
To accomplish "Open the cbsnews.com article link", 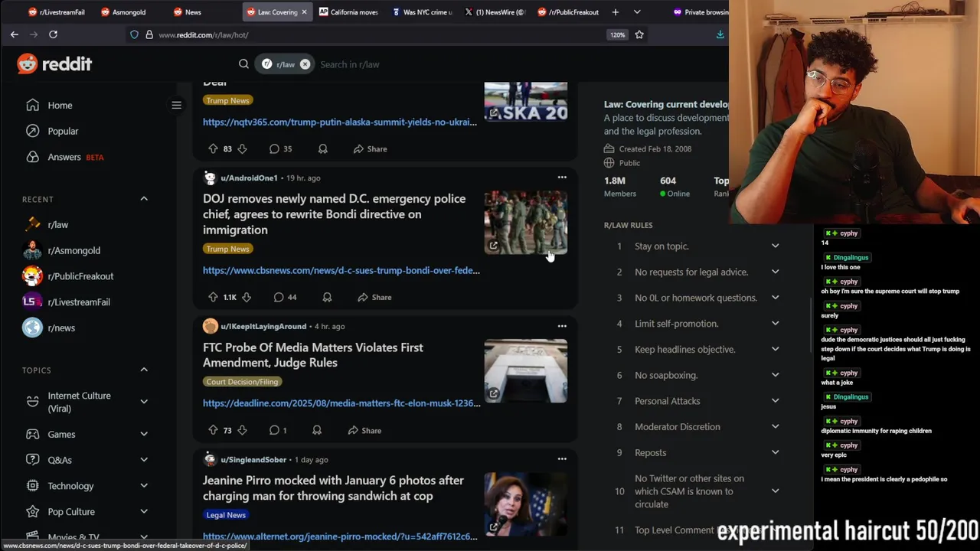I will click(341, 270).
